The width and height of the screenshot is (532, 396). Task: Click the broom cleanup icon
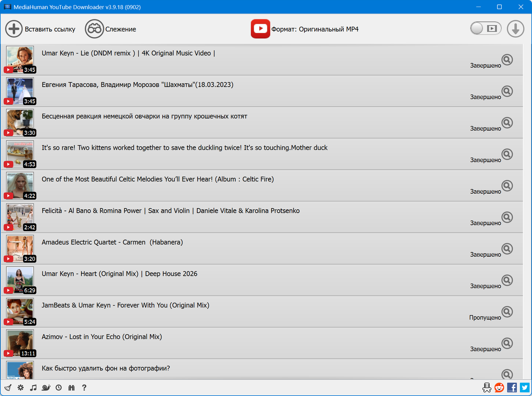pos(8,387)
